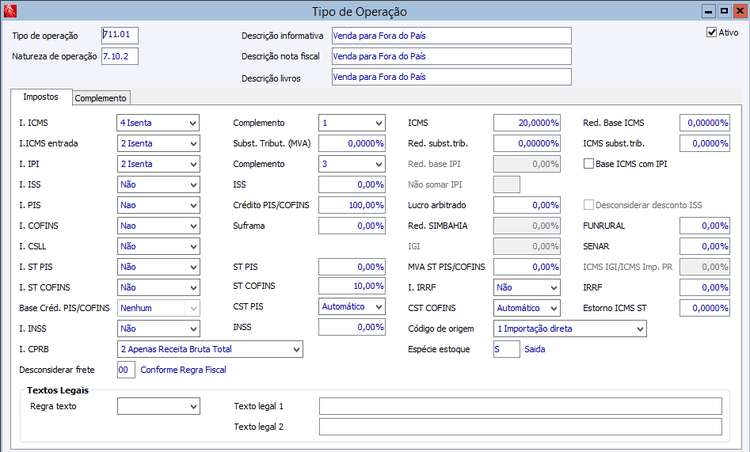Screen dimensions: 750x452
Task: Maximize the Tipo de Operação window
Action: [x=723, y=10]
